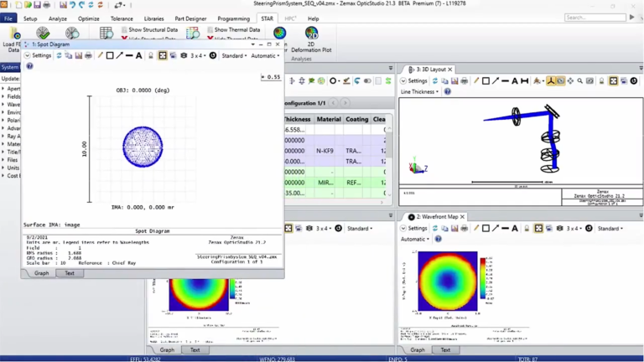Open the 3 x 4 dropdown in Spot Diagram
Image resolution: width=644 pixels, height=362 pixels.
pos(199,55)
